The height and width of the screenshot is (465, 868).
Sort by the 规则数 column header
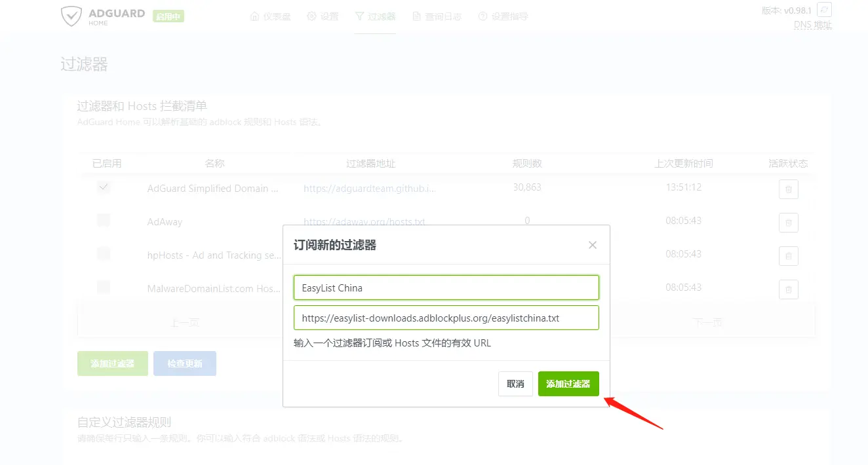(x=527, y=164)
